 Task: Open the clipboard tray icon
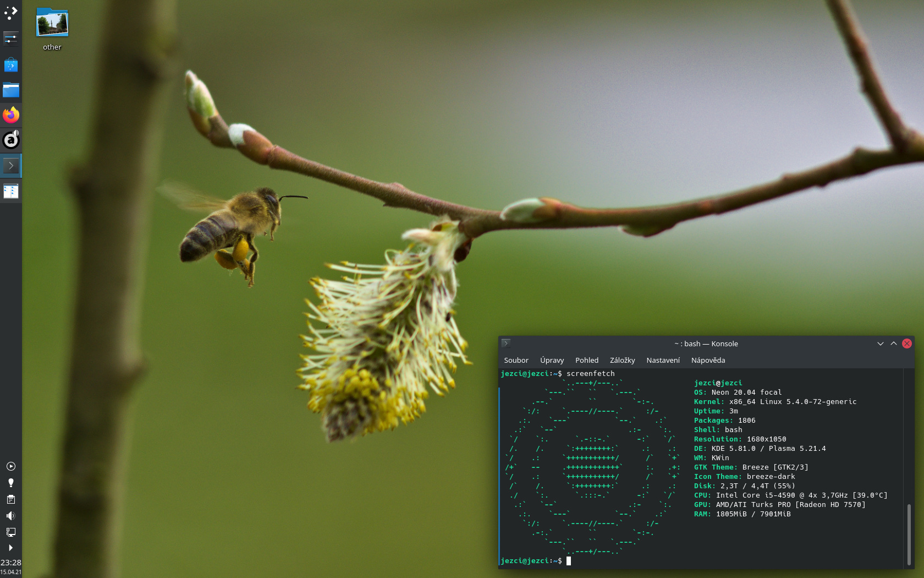(x=11, y=499)
